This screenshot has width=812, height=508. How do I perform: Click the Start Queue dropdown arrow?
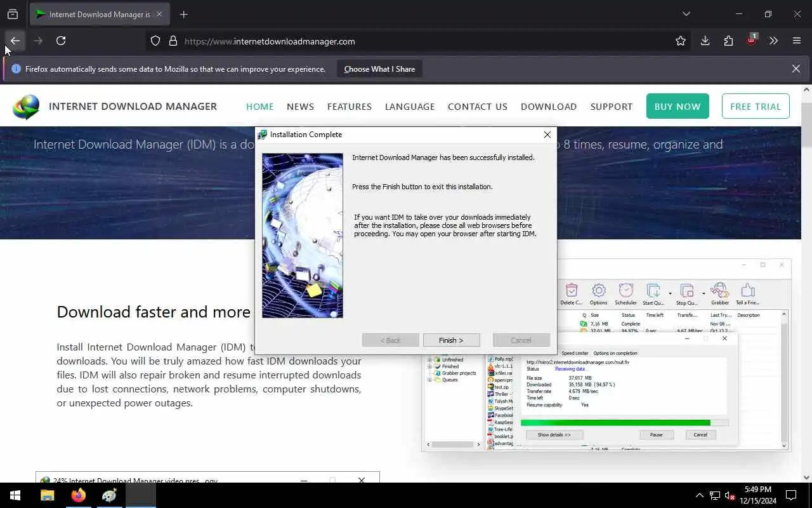(x=670, y=294)
